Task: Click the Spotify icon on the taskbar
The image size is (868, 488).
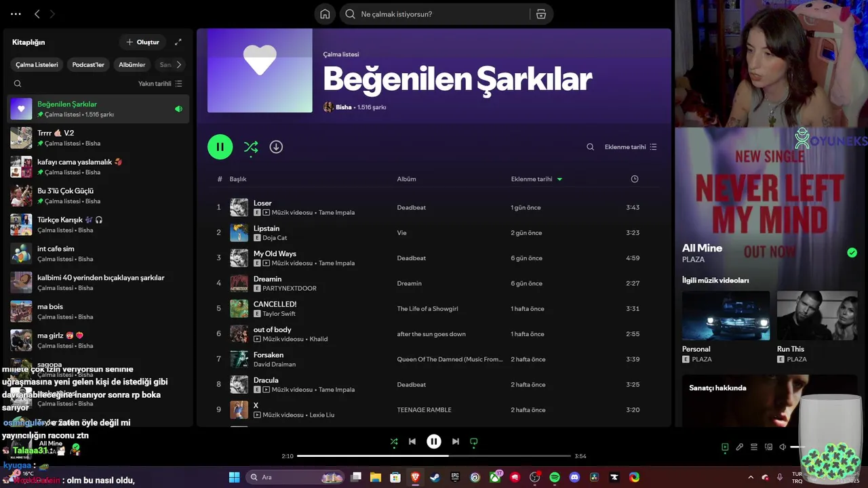Action: 555,477
